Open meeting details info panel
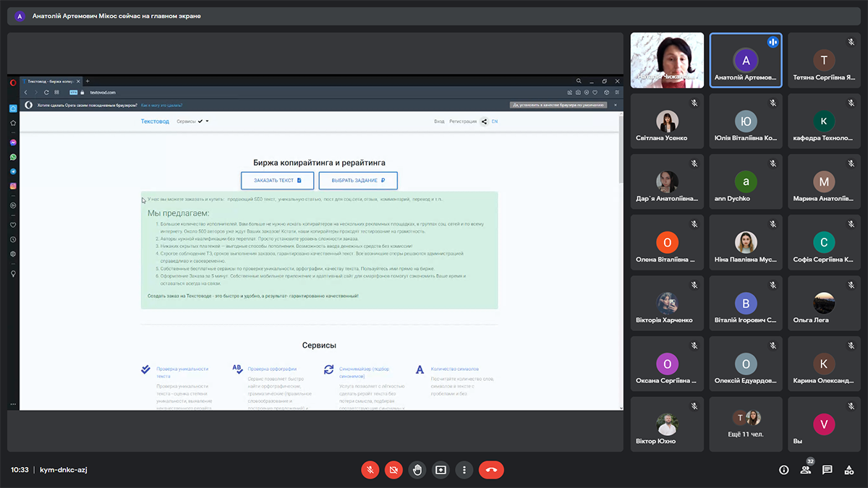This screenshot has height=488, width=868. coord(783,470)
